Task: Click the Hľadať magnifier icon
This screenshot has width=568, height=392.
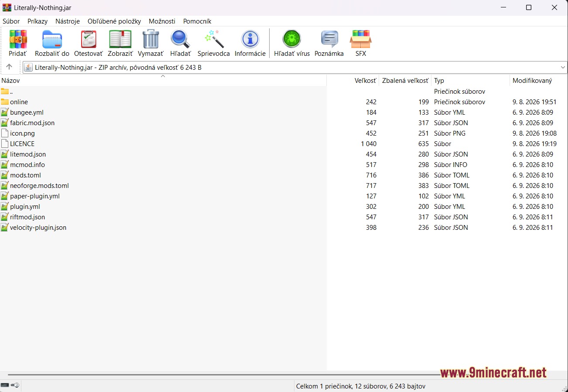Action: pos(180,39)
